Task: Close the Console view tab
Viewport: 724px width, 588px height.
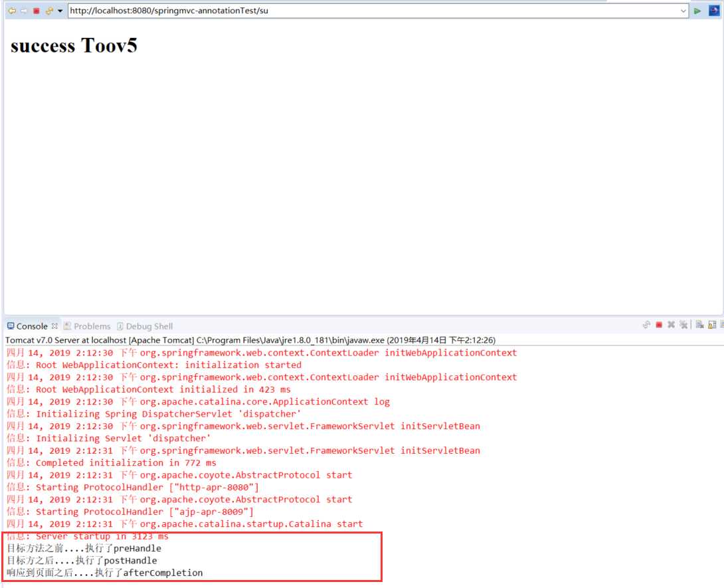Action: point(54,326)
